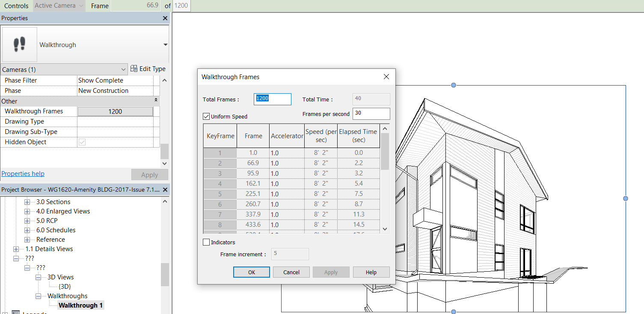644x314 pixels.
Task: Toggle the Hidden Object checkbox
Action: [x=82, y=142]
